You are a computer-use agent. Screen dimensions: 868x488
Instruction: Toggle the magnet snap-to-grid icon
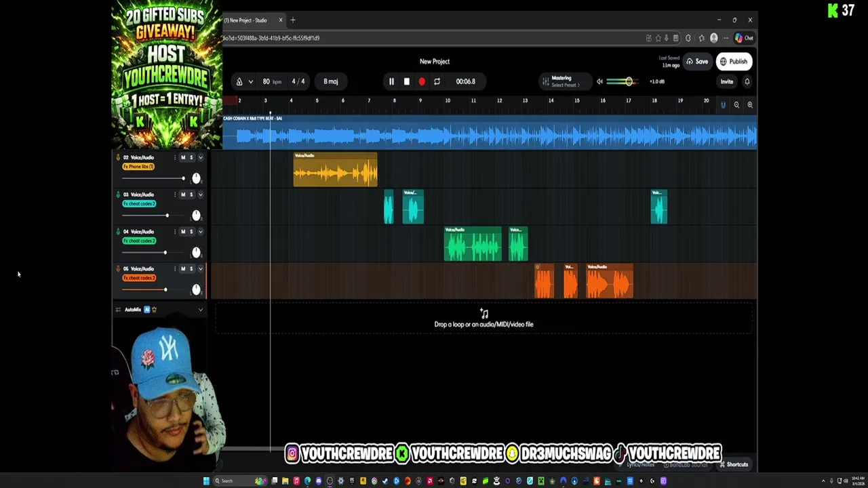[x=723, y=105]
